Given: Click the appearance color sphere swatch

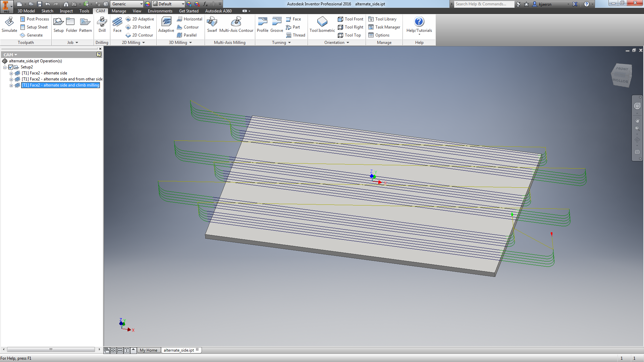Looking at the screenshot, I should pyautogui.click(x=147, y=4).
